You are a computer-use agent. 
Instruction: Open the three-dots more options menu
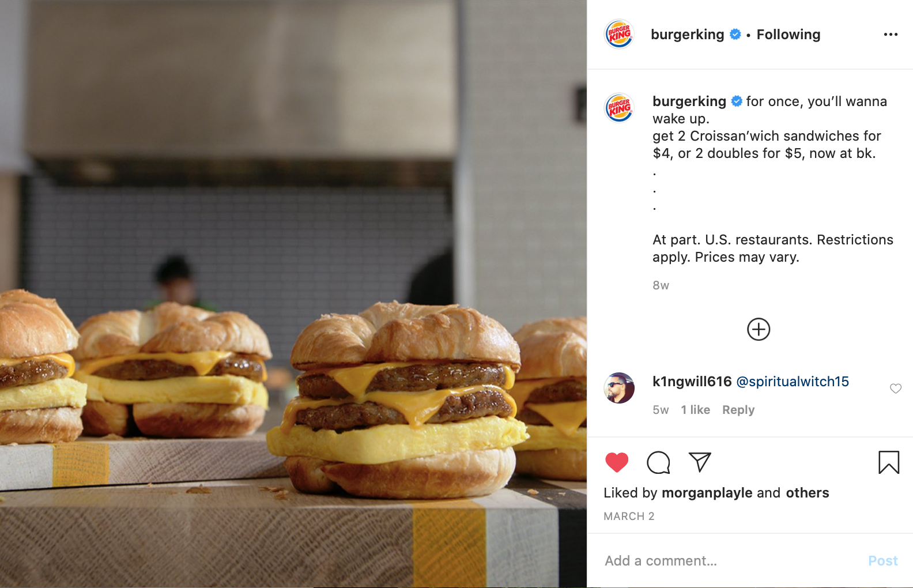(x=891, y=35)
